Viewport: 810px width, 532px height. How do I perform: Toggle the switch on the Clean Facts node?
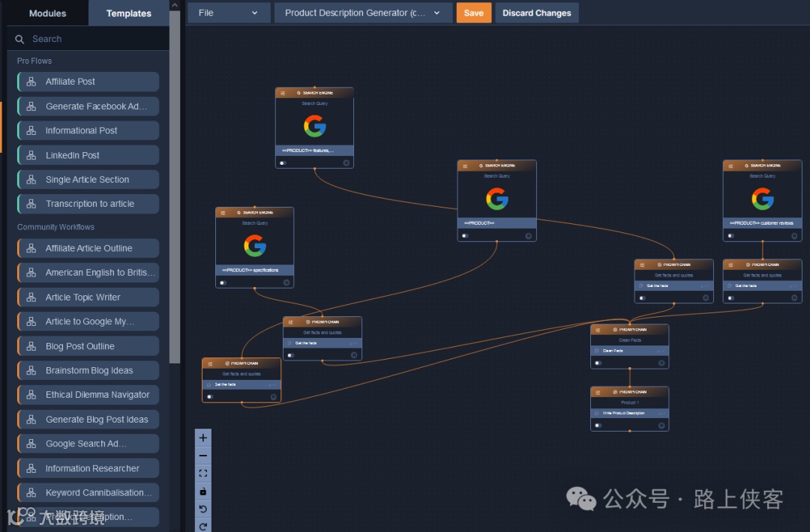598,363
